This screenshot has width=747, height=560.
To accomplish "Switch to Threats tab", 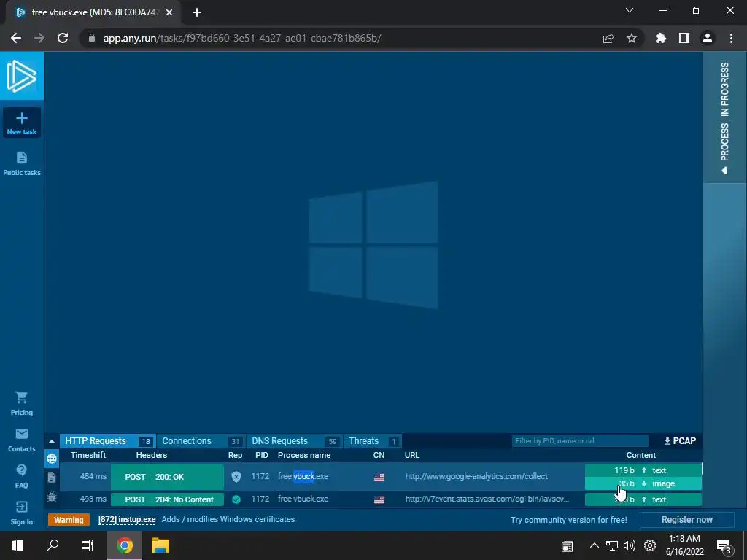I will [373, 441].
